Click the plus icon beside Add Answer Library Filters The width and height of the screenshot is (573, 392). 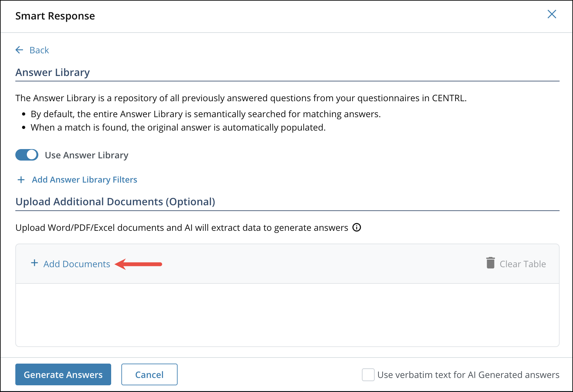pos(21,179)
